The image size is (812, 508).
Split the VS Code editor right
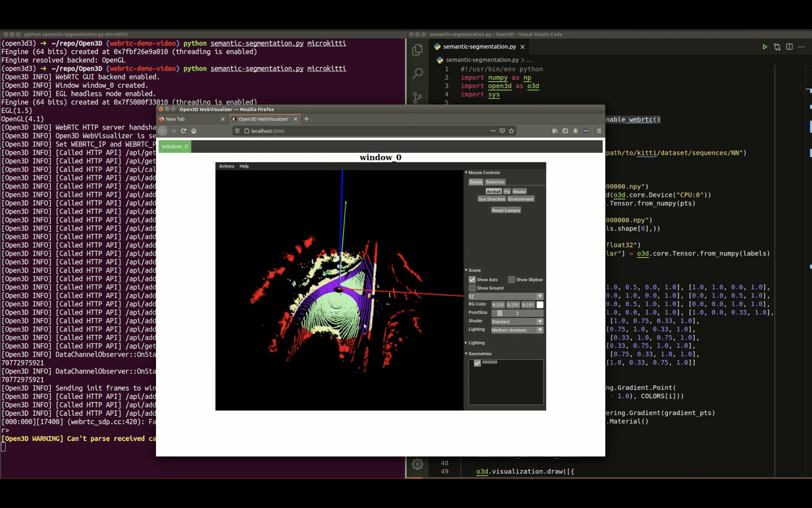[789, 47]
